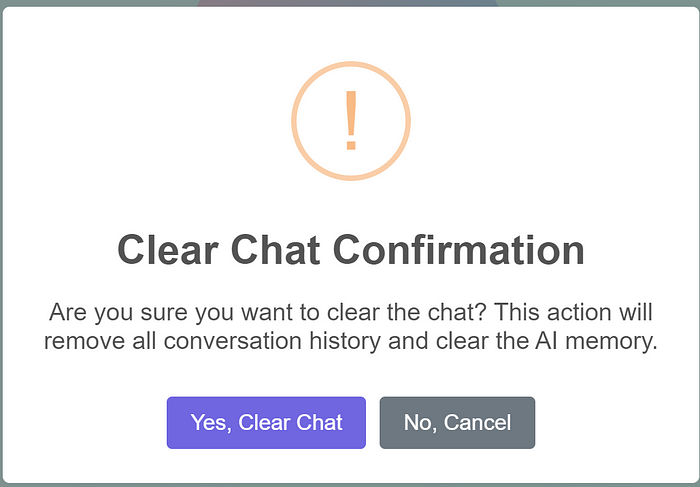Click the dimmed backdrop below the dialog
700x487 pixels.
pyautogui.click(x=350, y=485)
